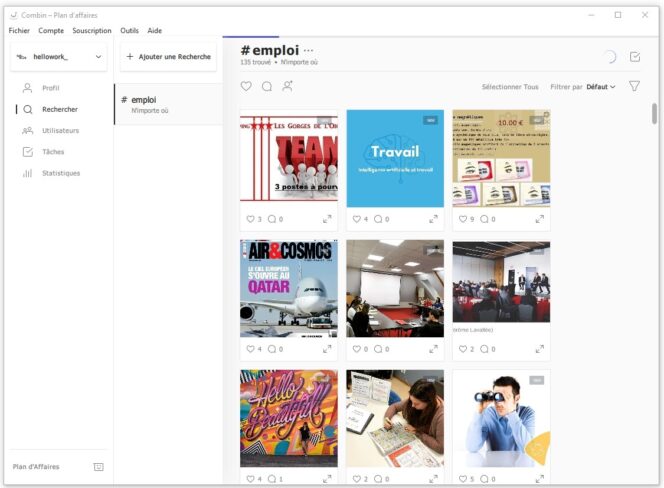The height and width of the screenshot is (488, 664).
Task: Click Plan d'Affaires label at bottom
Action: (36, 467)
